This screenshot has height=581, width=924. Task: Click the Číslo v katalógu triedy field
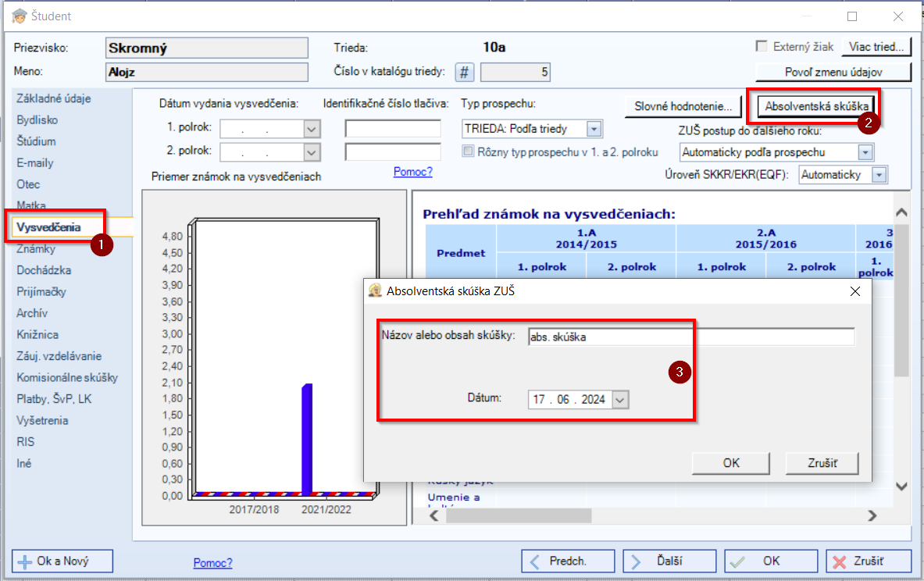516,73
